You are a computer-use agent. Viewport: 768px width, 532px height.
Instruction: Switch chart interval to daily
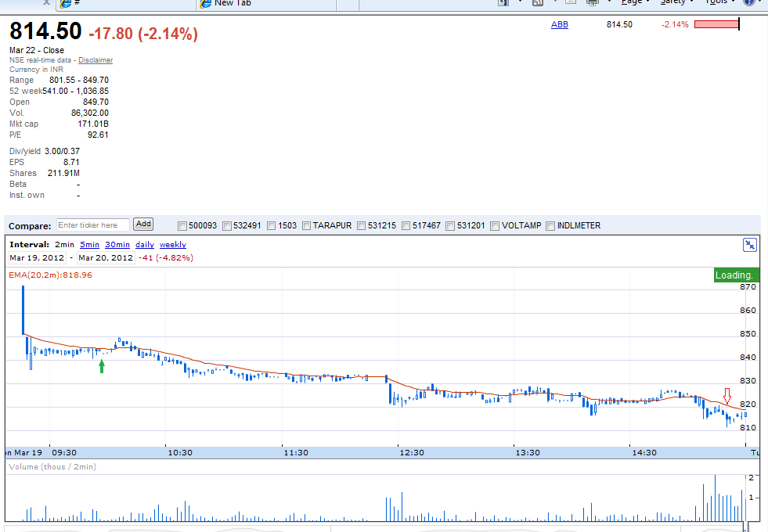pos(145,245)
